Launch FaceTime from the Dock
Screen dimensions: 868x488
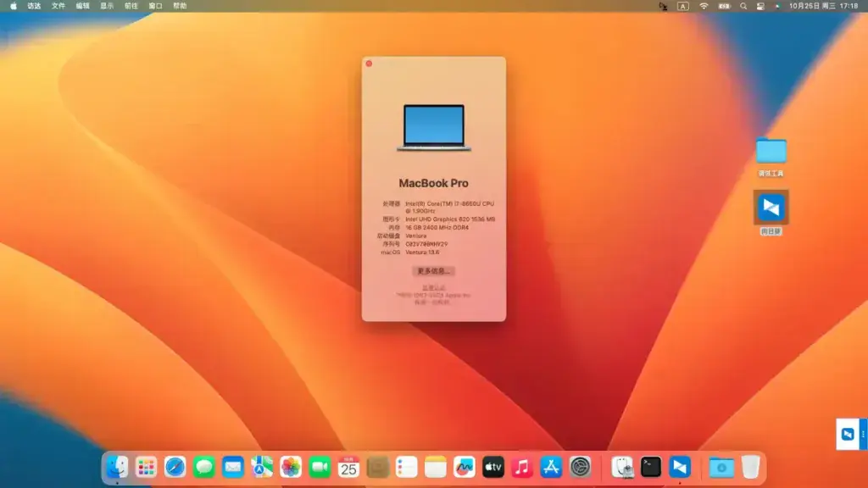pos(320,468)
